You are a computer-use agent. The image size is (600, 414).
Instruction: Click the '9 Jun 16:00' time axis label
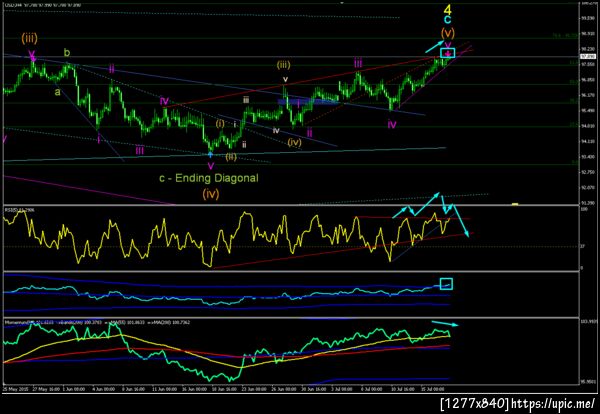click(x=133, y=389)
